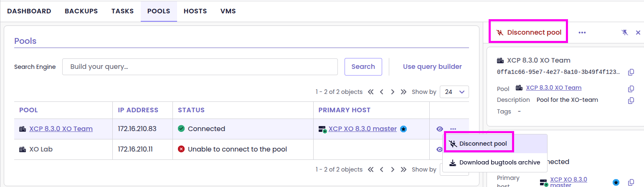This screenshot has width=644, height=187.
Task: Open XCP 8.3.0 XO Team link in side panel
Action: [x=553, y=88]
